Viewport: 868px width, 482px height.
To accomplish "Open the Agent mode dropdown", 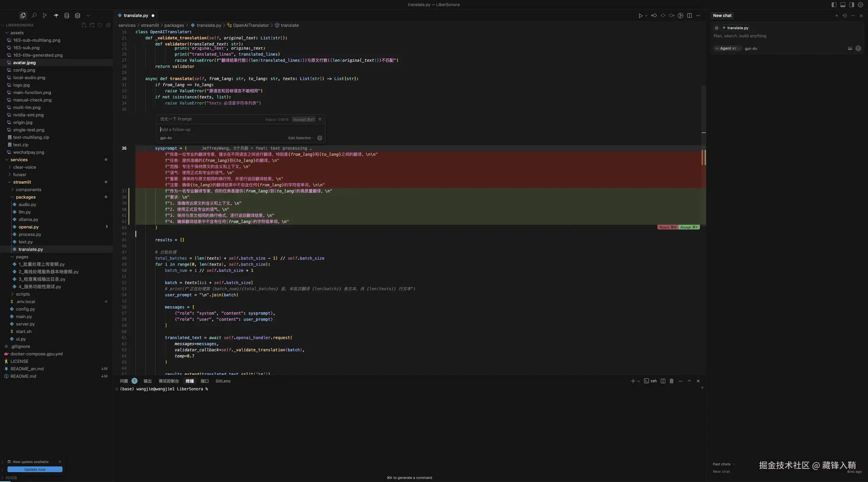I will point(727,49).
